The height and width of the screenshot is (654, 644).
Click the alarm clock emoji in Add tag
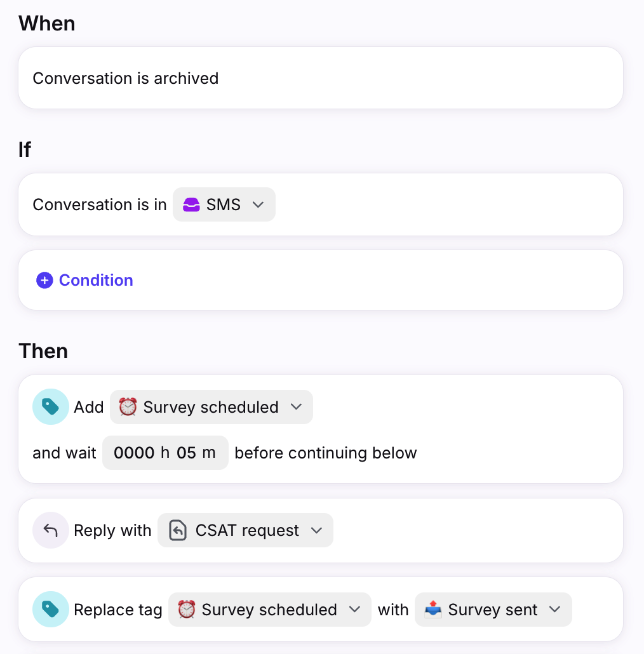(x=128, y=407)
